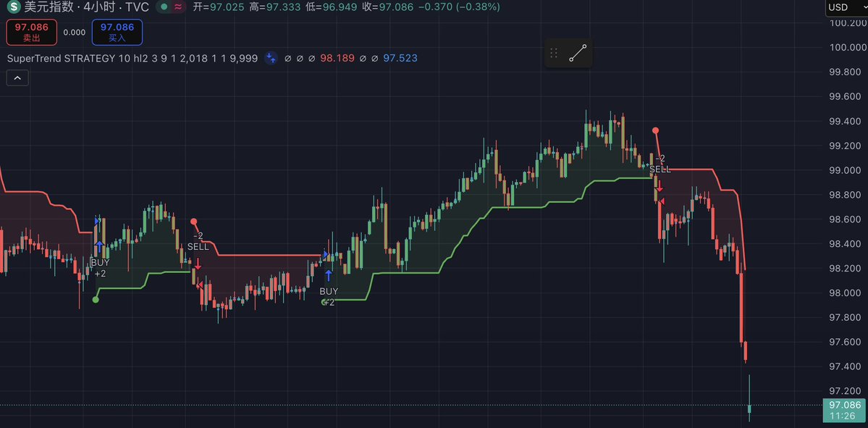Viewport: 868px width, 428px height.
Task: Click the red circle marker near 98.600
Action: pos(194,222)
